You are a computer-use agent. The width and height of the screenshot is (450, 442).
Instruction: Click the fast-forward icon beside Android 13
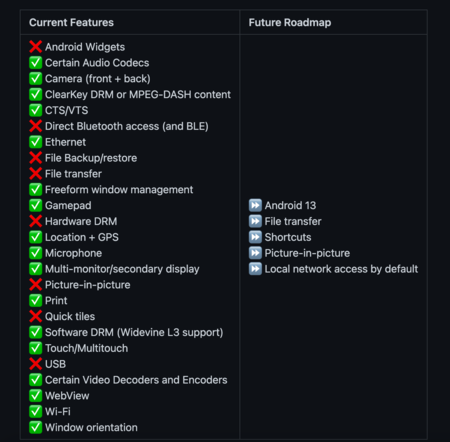pyautogui.click(x=255, y=205)
